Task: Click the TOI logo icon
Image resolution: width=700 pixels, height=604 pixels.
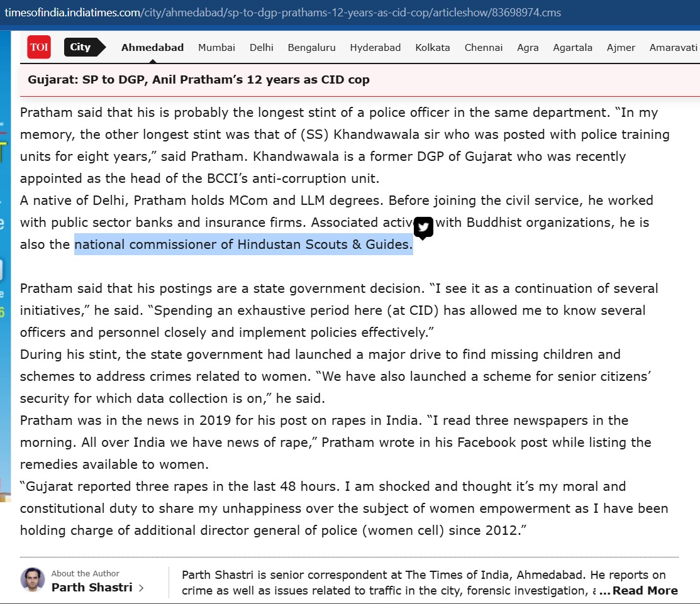Action: [x=39, y=47]
